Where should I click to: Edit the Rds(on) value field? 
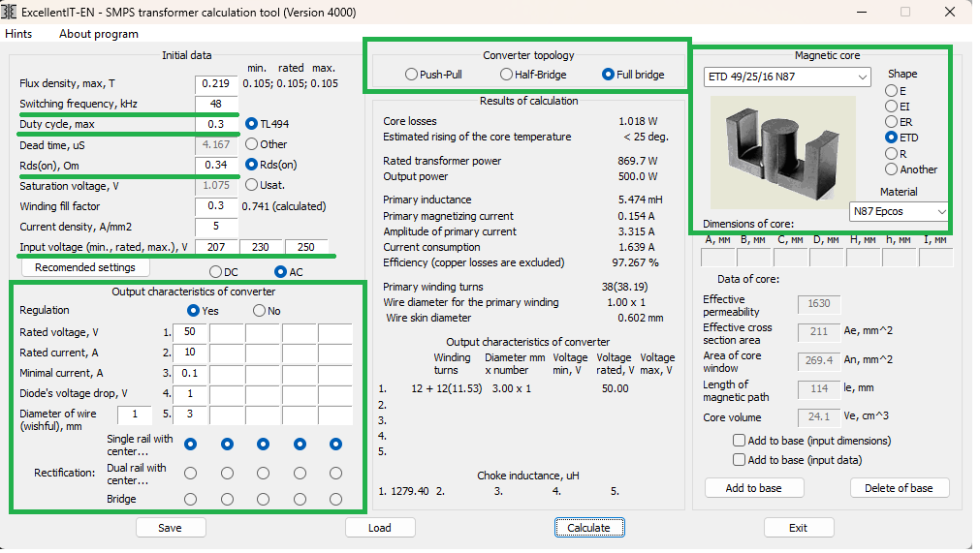click(216, 166)
